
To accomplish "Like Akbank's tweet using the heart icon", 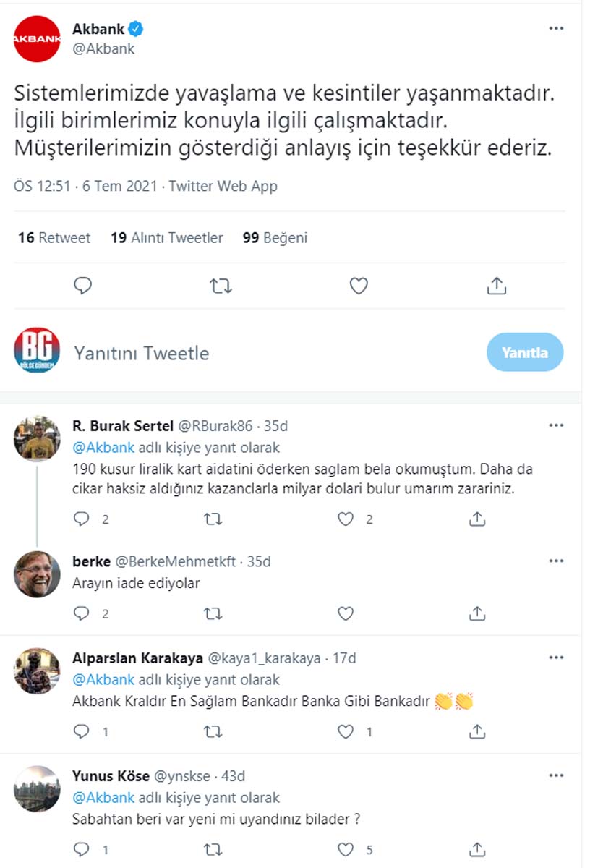I will point(358,286).
